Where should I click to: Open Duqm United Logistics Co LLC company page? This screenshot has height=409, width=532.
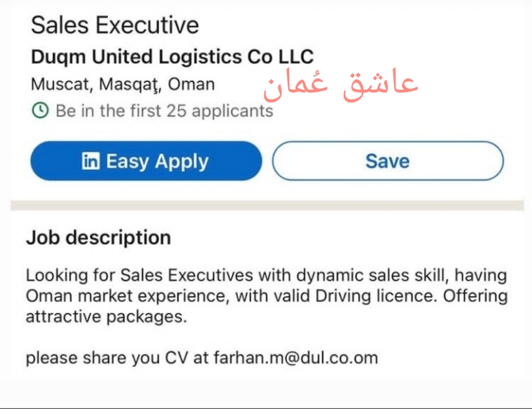172,57
